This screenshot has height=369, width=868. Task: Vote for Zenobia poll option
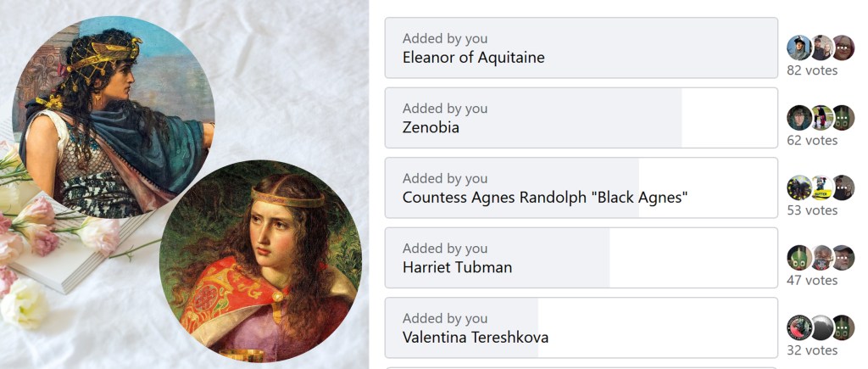pyautogui.click(x=581, y=118)
